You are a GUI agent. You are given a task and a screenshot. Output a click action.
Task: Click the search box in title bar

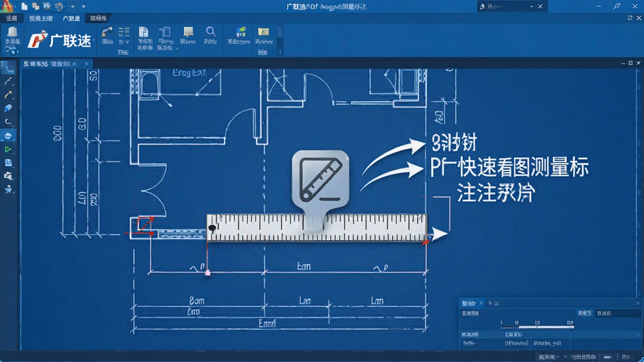[x=512, y=6]
